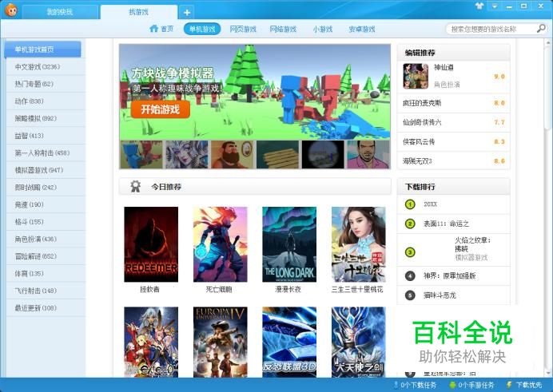Screen dimensions: 553x392
Task: Select the sniper scope banner thumbnail
Action: coord(323,155)
